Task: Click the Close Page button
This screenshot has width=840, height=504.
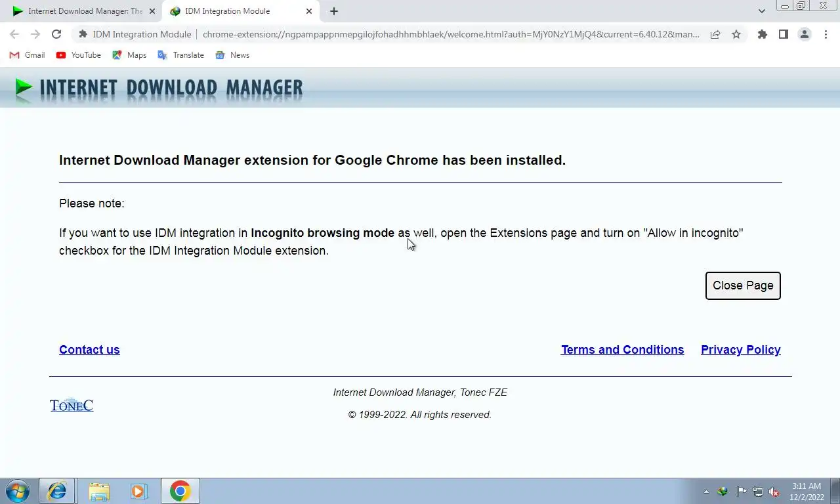Action: (x=743, y=285)
